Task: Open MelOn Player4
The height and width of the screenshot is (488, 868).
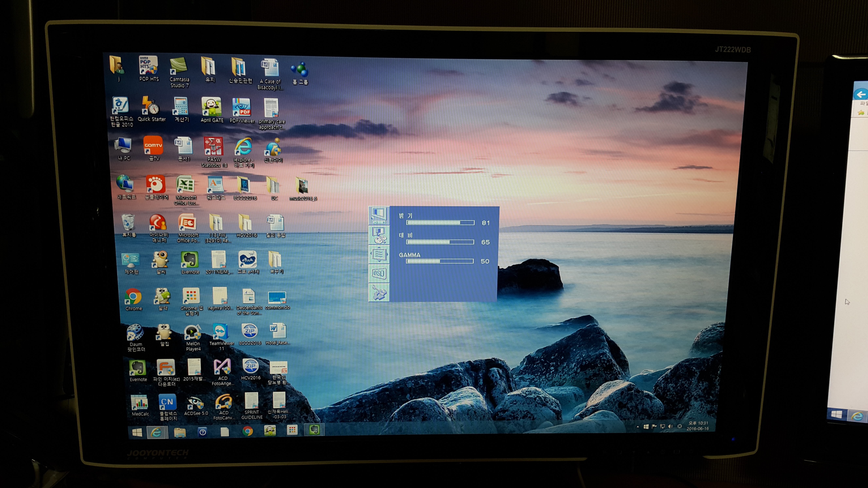Action: (x=193, y=338)
